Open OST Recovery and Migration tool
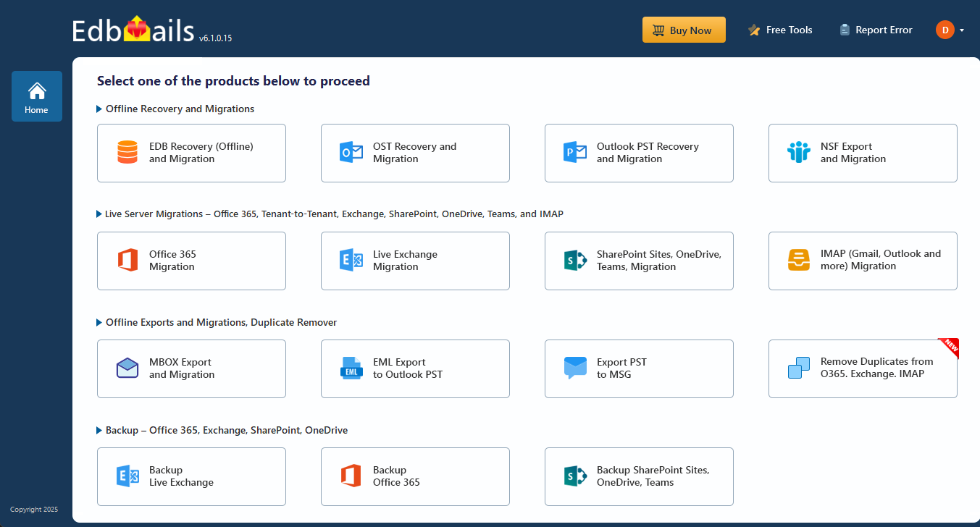Image resolution: width=980 pixels, height=527 pixels. click(x=351, y=153)
